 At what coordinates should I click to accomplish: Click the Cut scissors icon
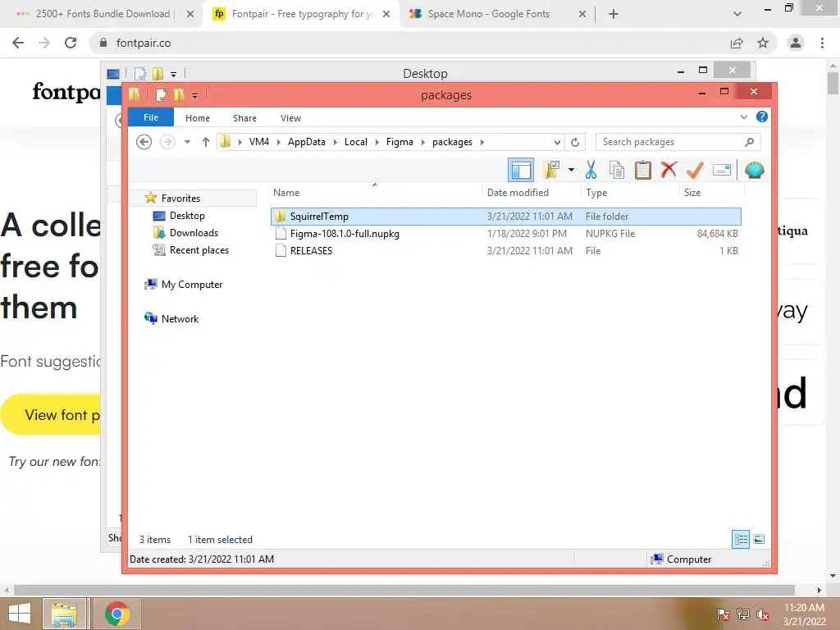coord(591,170)
